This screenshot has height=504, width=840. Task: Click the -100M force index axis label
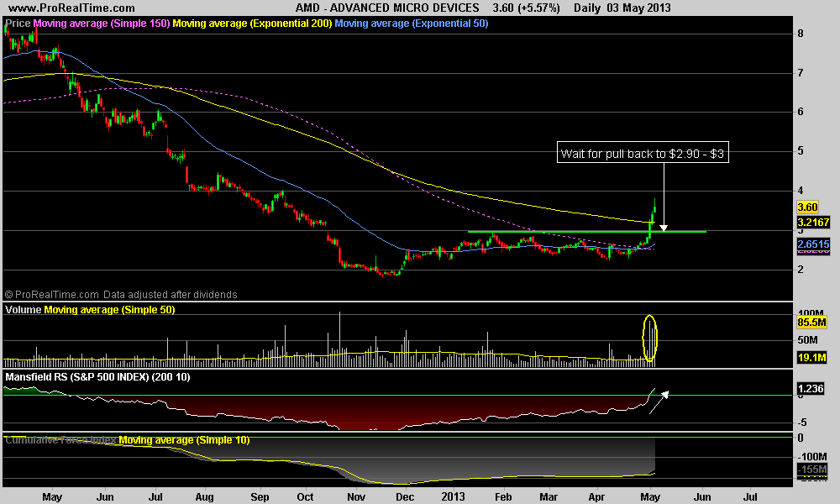click(x=811, y=457)
